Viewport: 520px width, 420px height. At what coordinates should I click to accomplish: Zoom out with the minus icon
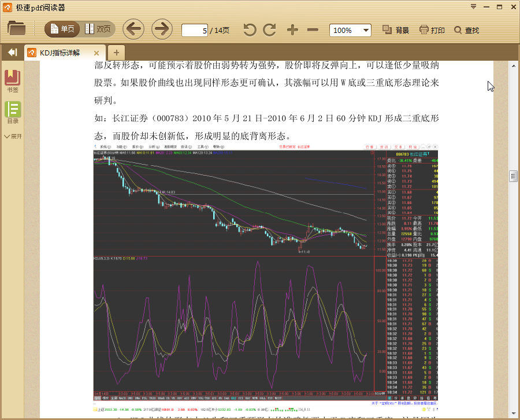tap(313, 30)
